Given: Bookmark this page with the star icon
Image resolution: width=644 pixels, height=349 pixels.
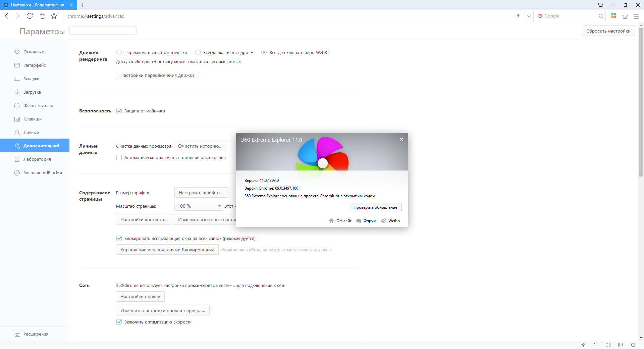Looking at the screenshot, I should point(54,16).
